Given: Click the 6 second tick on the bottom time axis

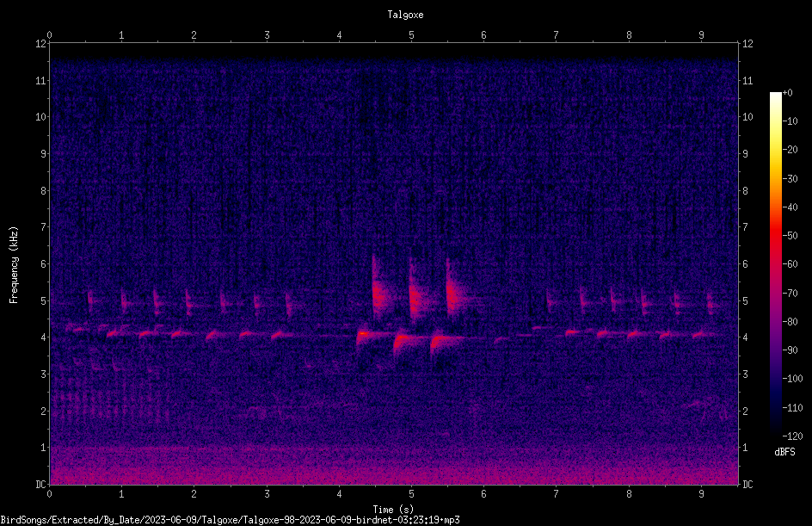Looking at the screenshot, I should point(483,494).
